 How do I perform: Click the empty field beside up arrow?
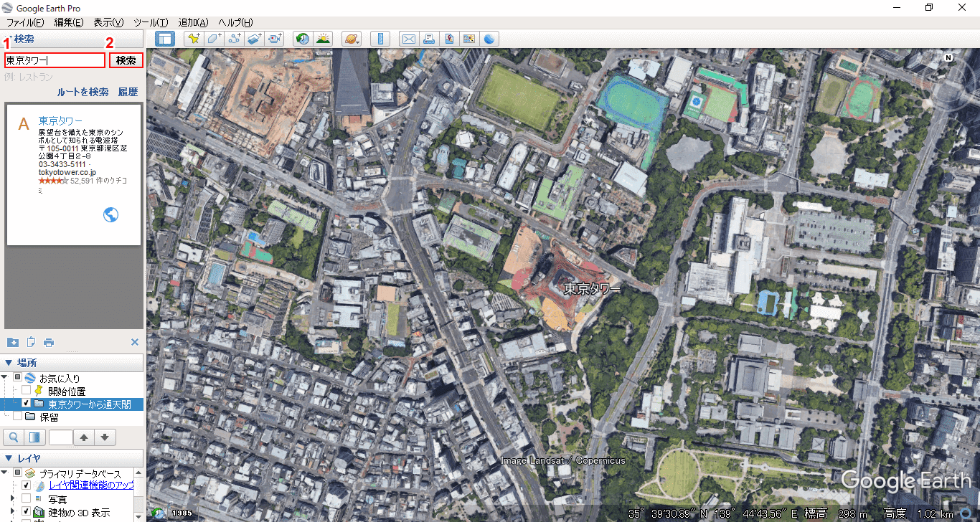[x=61, y=437]
